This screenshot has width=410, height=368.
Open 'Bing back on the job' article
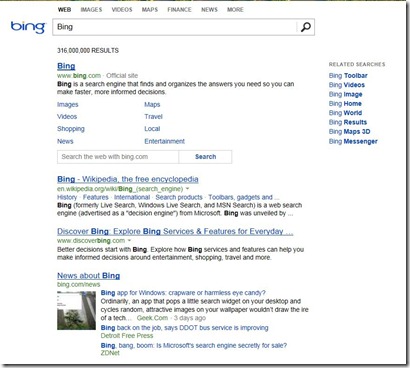pyautogui.click(x=184, y=328)
